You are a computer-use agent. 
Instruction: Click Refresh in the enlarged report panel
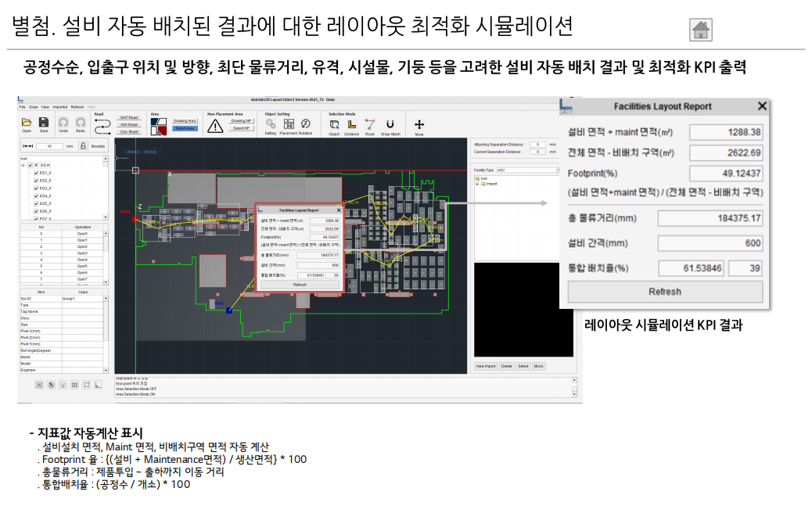664,292
